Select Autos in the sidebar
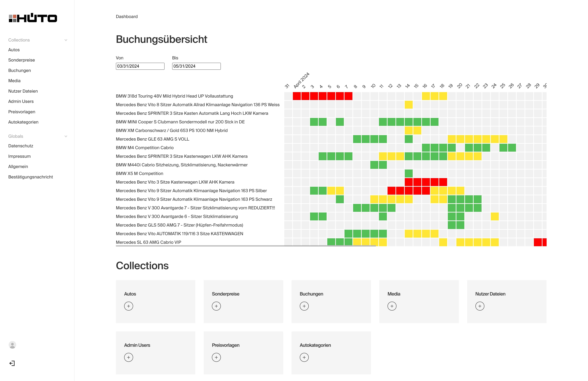 click(x=14, y=50)
